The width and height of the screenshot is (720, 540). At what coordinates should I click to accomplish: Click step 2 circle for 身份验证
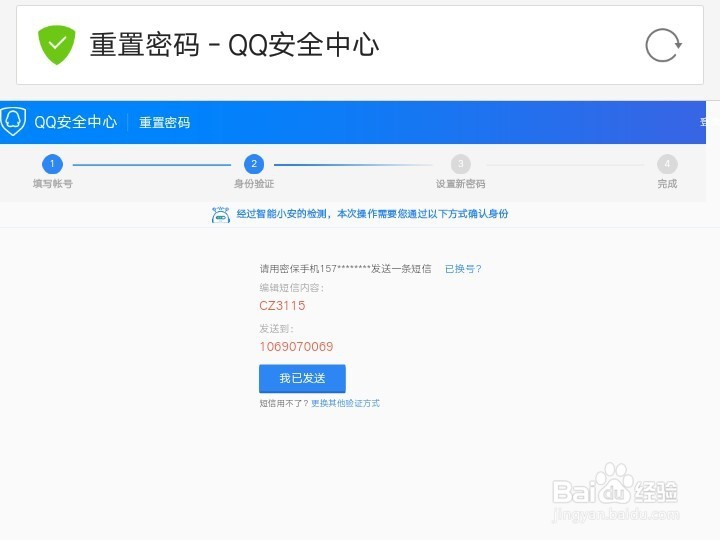(x=254, y=164)
